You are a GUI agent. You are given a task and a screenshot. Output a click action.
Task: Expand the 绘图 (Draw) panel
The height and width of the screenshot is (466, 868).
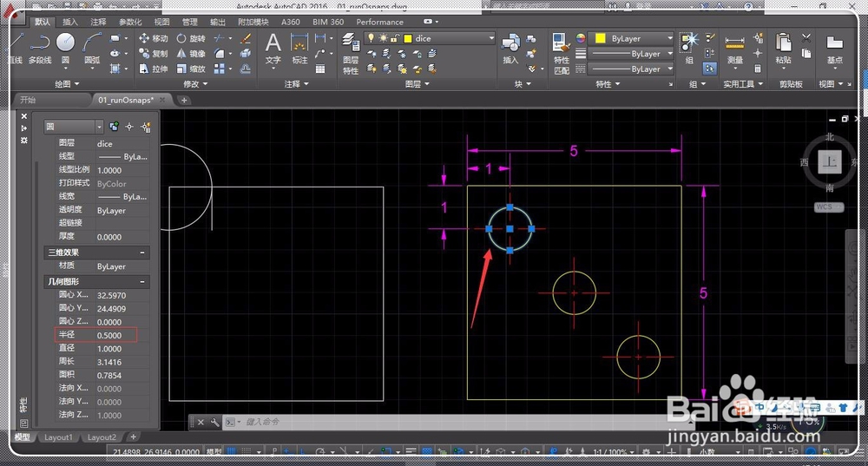(67, 84)
